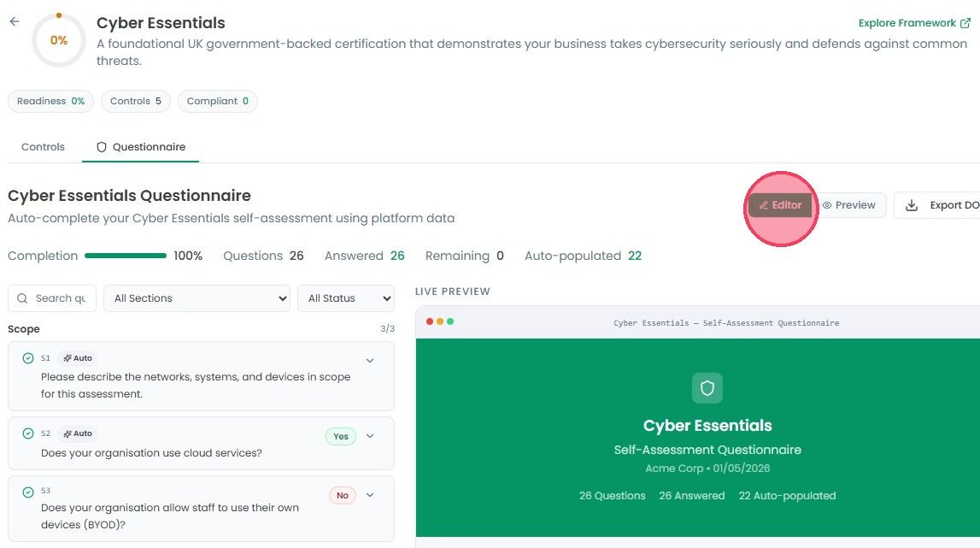This screenshot has height=548, width=980.
Task: Click the Answered 26 stat
Action: pos(364,256)
